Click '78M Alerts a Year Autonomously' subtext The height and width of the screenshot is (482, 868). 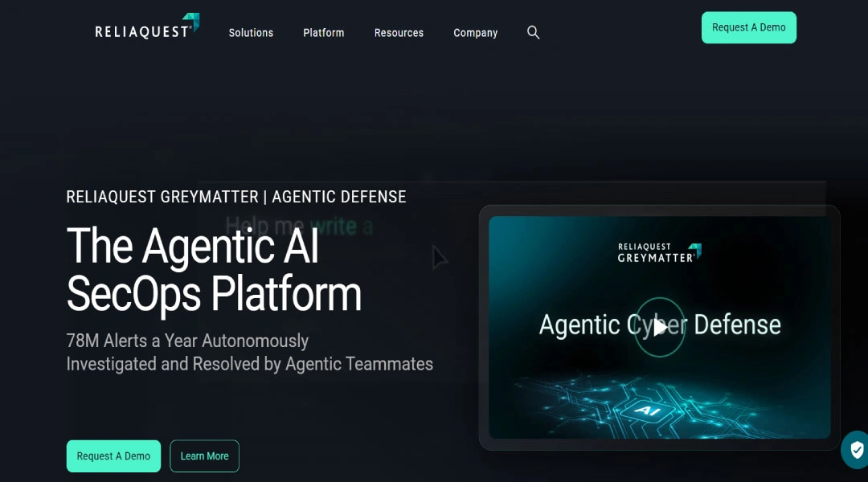click(x=187, y=341)
